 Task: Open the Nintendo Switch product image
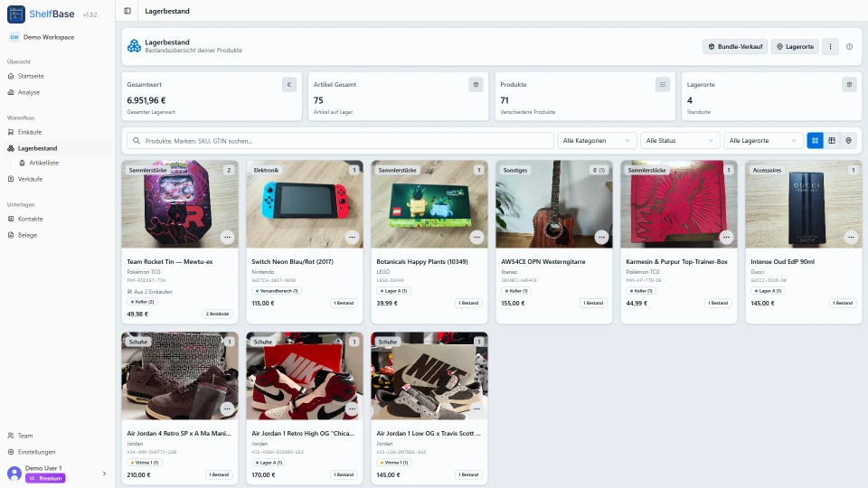[305, 204]
